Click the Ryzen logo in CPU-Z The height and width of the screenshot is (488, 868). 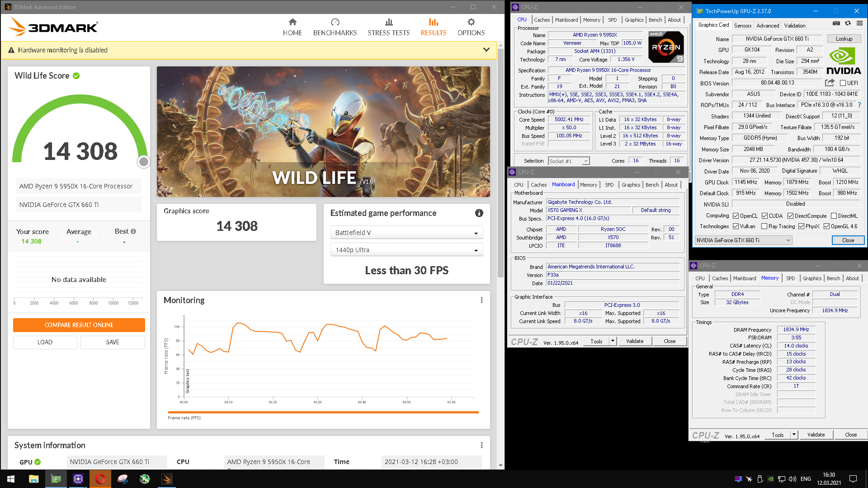pos(666,47)
